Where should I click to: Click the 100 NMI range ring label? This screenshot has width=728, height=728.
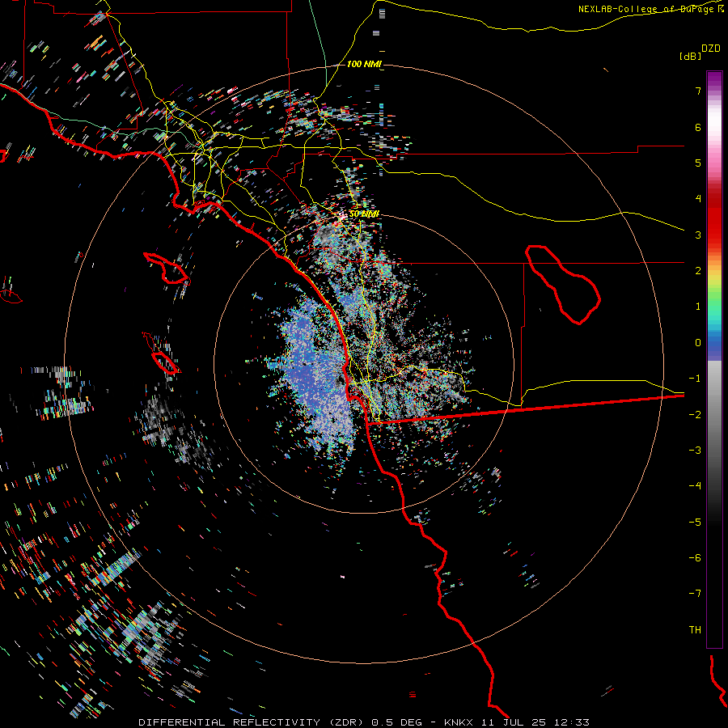click(365, 64)
